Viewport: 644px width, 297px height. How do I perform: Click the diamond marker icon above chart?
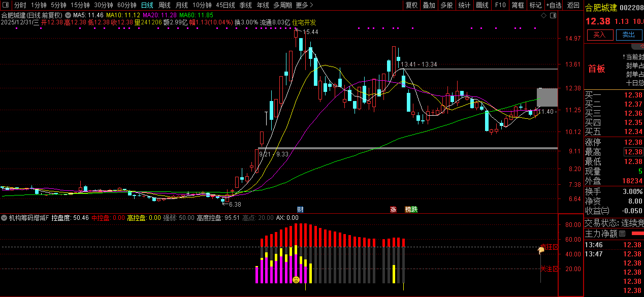coord(543,16)
